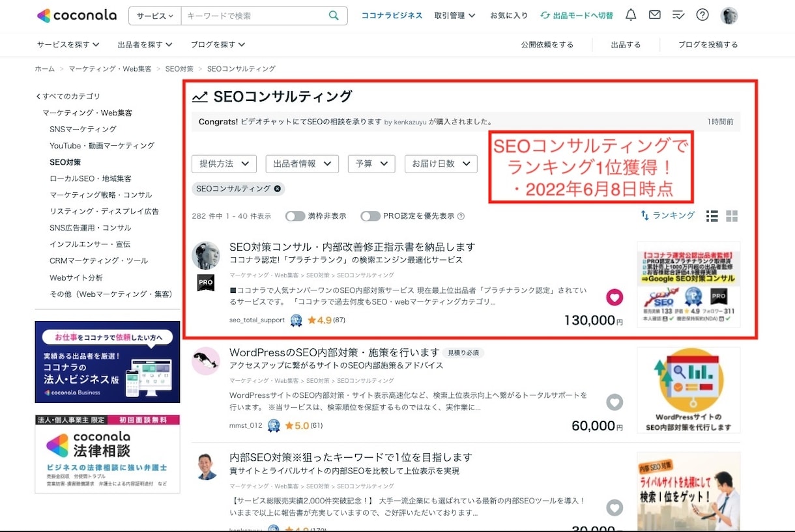Click the ランキング sort label
Image resolution: width=795 pixels, height=532 pixels.
click(x=674, y=216)
